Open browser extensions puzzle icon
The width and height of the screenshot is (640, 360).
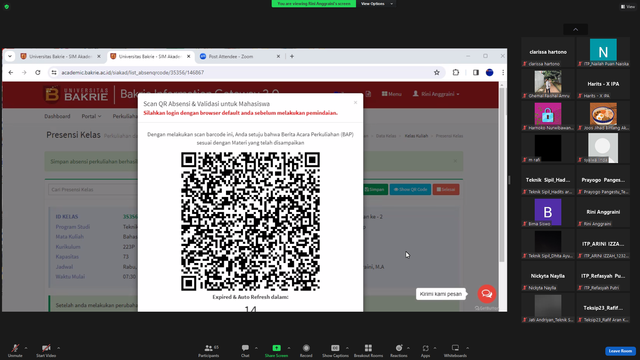click(x=456, y=72)
